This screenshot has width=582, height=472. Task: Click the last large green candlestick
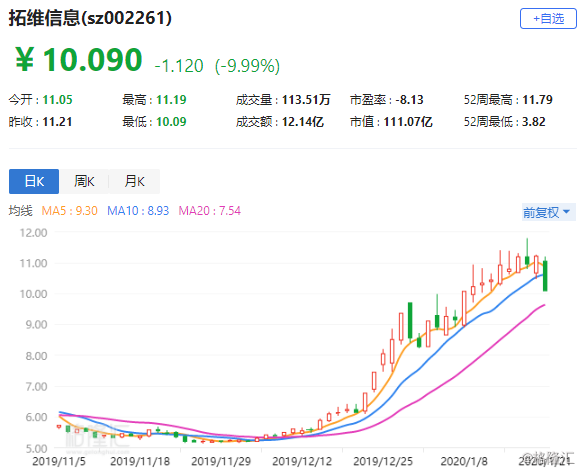545,276
